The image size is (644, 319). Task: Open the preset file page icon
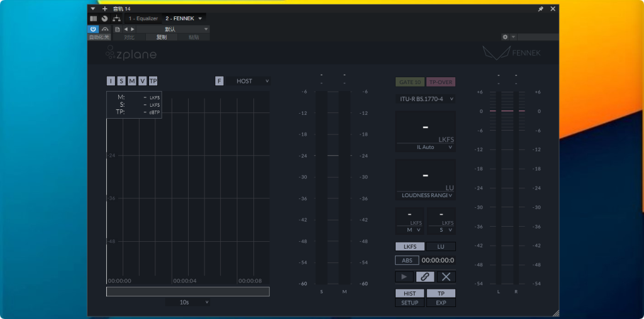pos(118,29)
